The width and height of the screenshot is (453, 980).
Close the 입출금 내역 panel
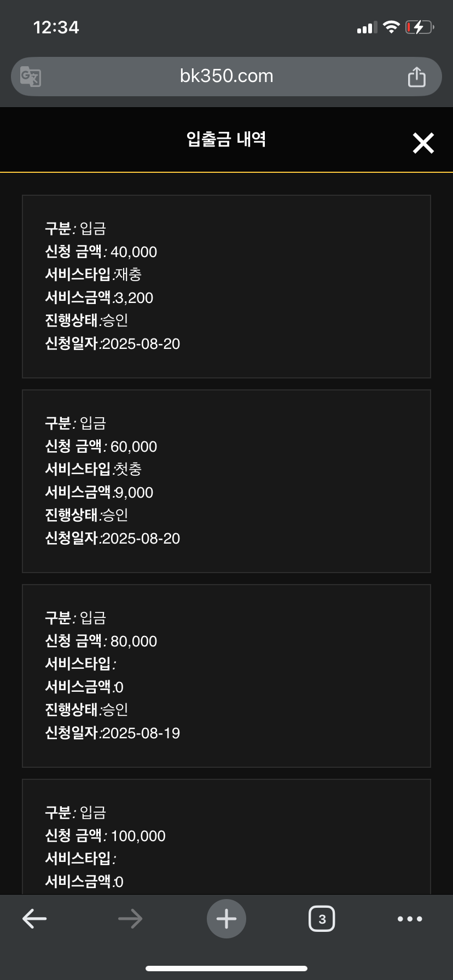(423, 143)
